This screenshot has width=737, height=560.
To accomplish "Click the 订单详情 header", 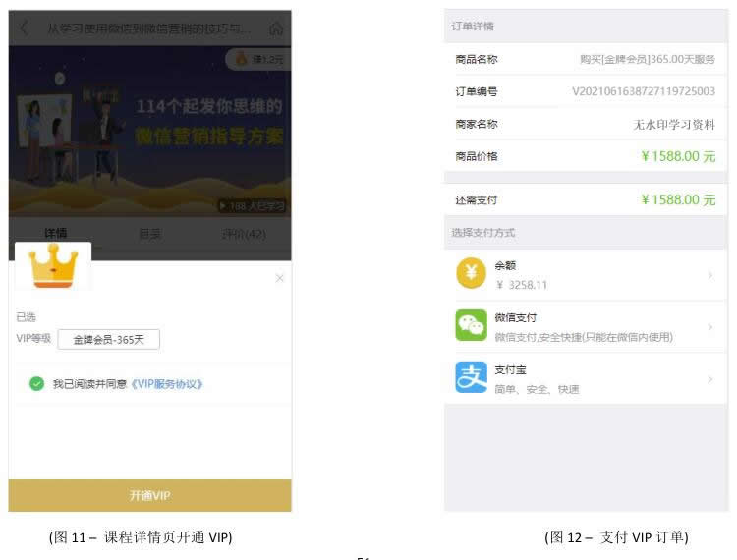I will [473, 27].
